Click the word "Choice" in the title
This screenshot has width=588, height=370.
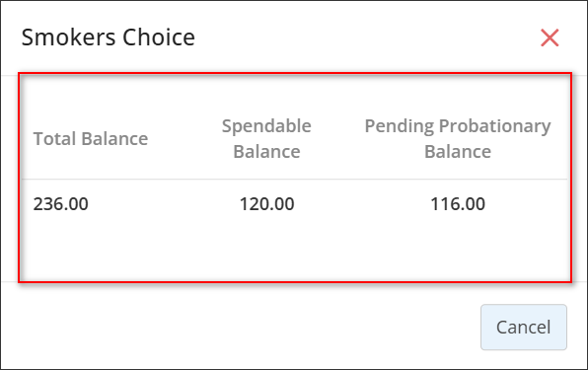pos(159,37)
